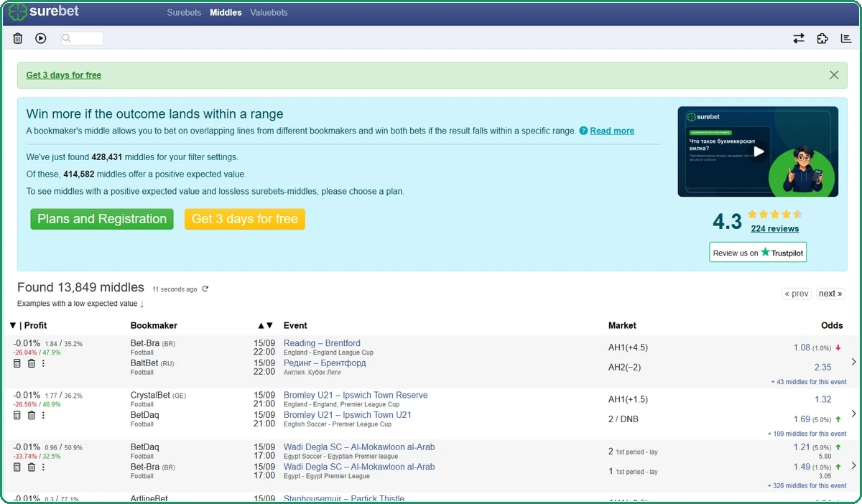Click the sort bars icon in toolbar

846,38
